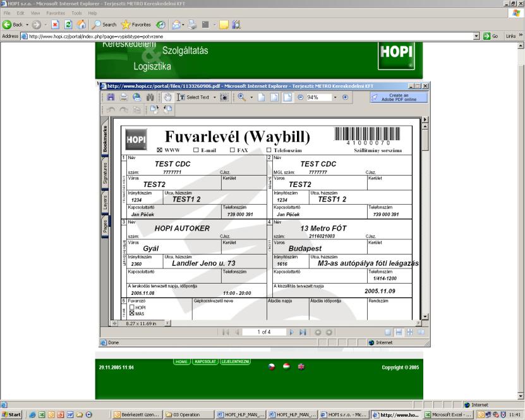Toggle the MÁS carrier checkbox

click(132, 313)
